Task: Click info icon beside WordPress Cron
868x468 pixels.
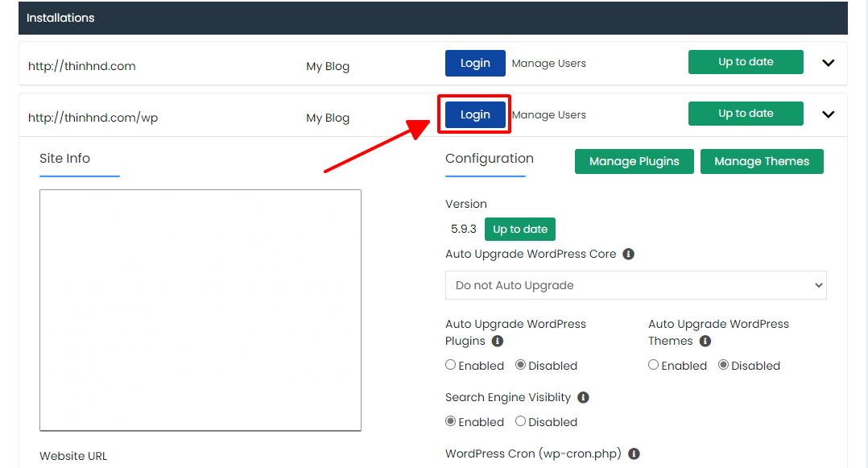Action: (634, 454)
